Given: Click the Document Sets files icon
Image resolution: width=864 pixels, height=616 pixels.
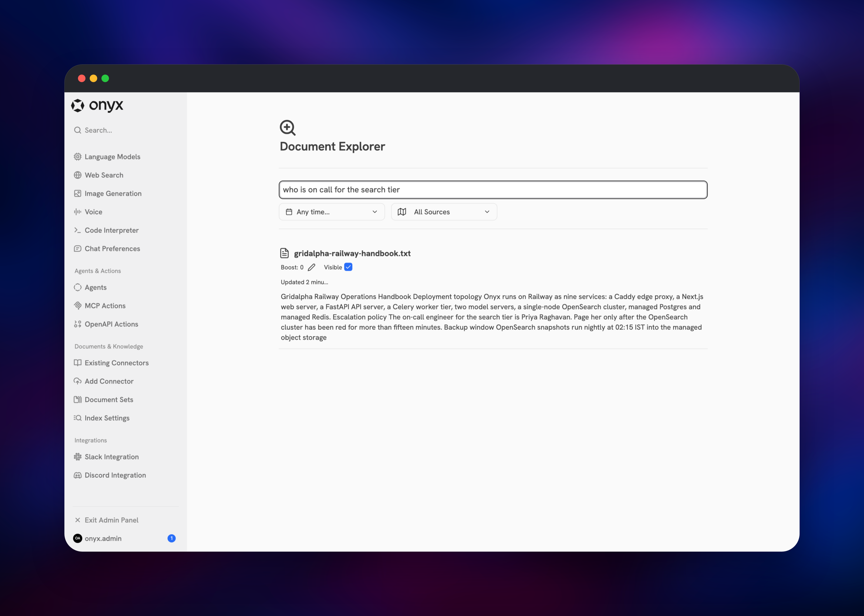Looking at the screenshot, I should (x=78, y=400).
